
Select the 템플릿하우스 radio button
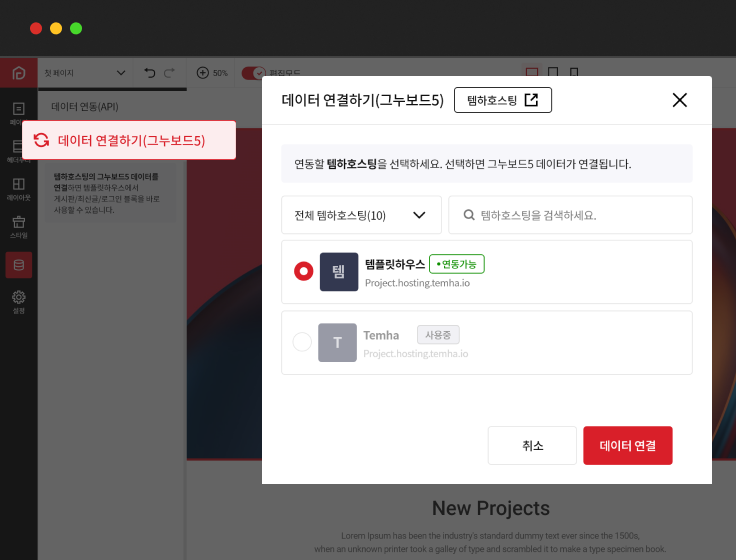pyautogui.click(x=304, y=271)
